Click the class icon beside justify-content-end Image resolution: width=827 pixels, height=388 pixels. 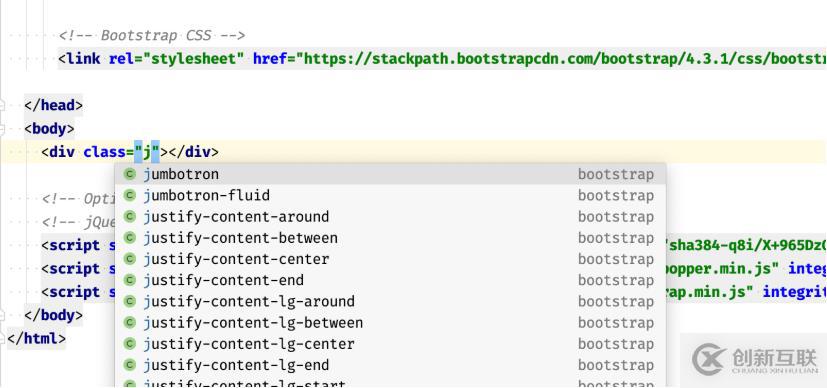pos(130,280)
